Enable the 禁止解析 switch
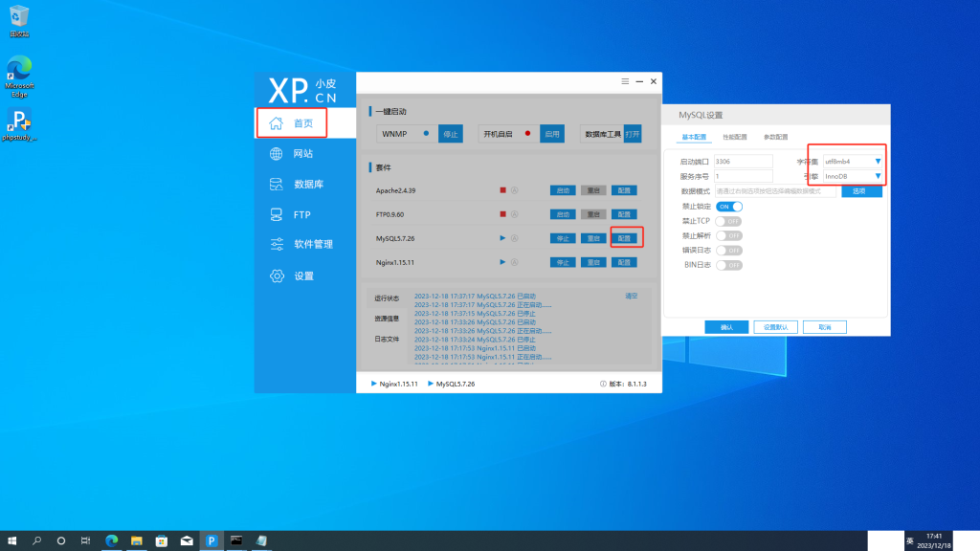This screenshot has height=551, width=980. [x=728, y=235]
